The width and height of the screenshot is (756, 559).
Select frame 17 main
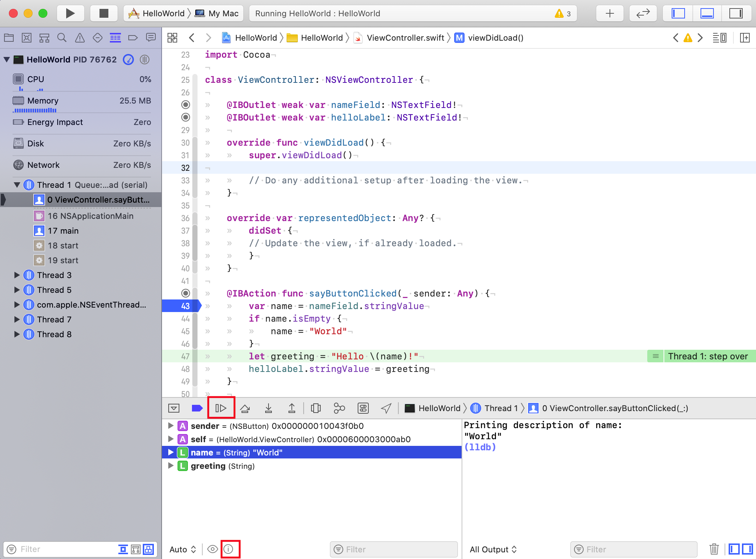pyautogui.click(x=81, y=231)
